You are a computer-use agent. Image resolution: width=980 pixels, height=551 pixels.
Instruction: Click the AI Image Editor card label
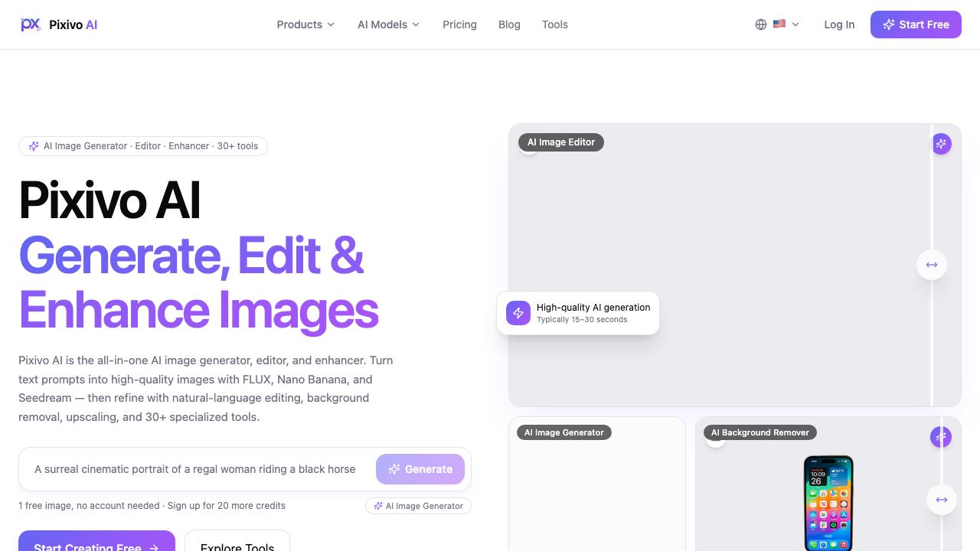[561, 142]
